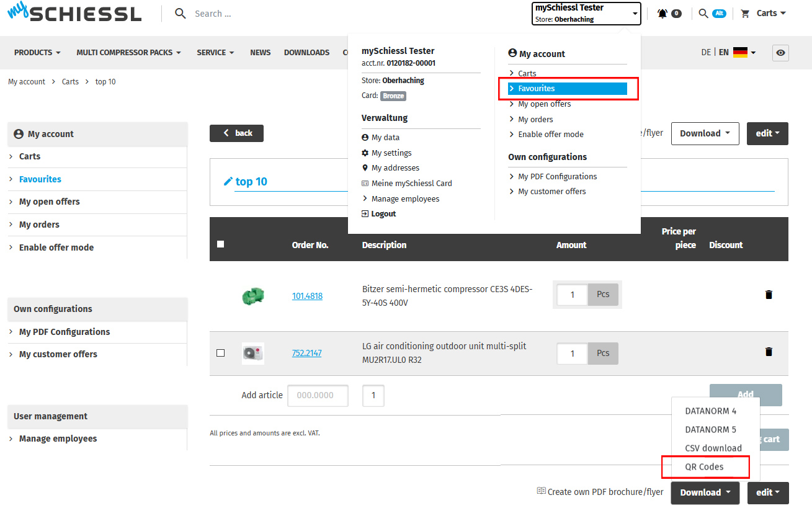Tick the checkbox for article 752.2147
Screen dimensions: 812x508
pos(221,353)
